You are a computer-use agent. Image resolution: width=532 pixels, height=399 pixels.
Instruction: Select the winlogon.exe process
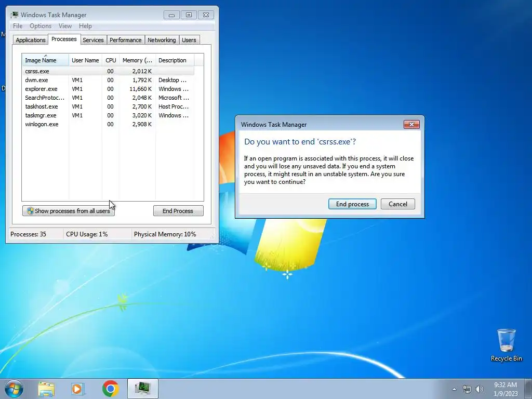point(108,124)
